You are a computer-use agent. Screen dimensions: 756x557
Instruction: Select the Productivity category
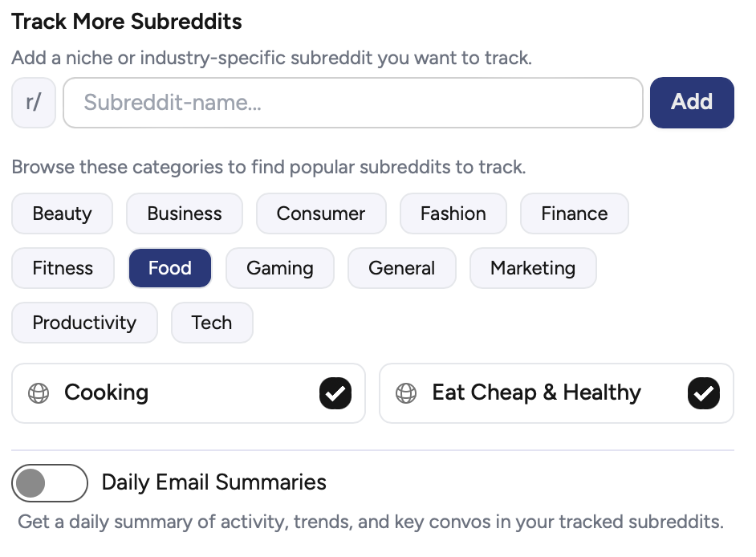(84, 323)
